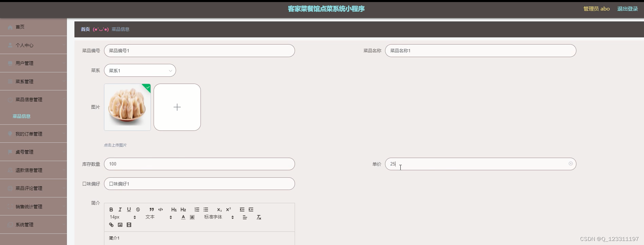Toggle italic formatting in editor
Screen dimensions: 644x245
coord(120,210)
